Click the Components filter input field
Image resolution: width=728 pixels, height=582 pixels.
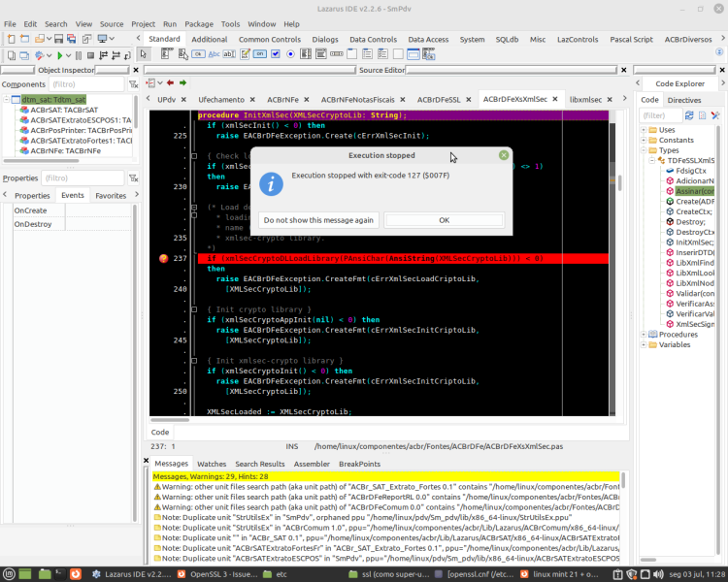(x=86, y=84)
